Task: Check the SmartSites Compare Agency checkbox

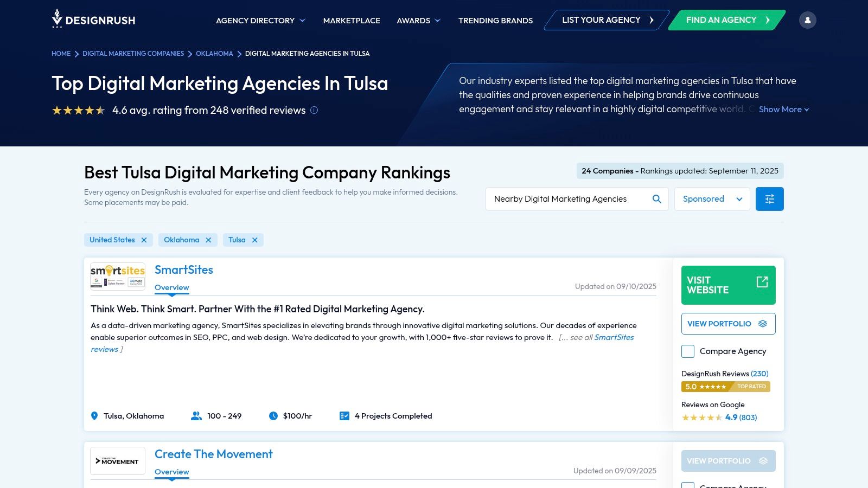Action: click(x=688, y=351)
